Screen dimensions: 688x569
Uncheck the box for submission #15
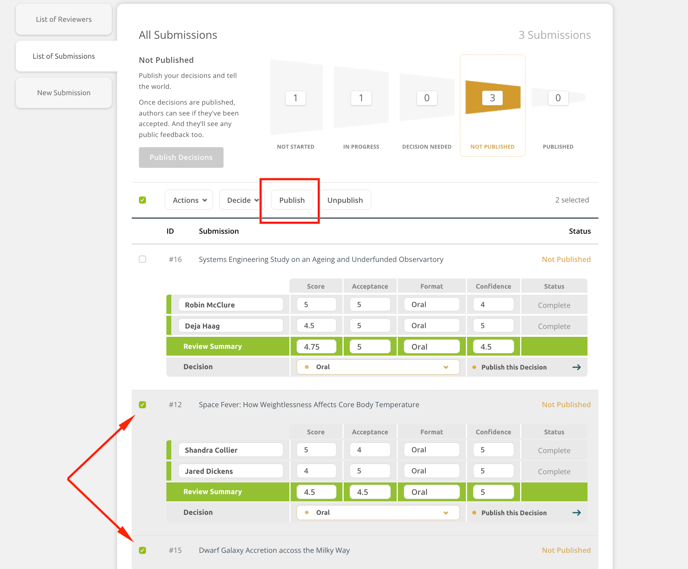(x=142, y=550)
